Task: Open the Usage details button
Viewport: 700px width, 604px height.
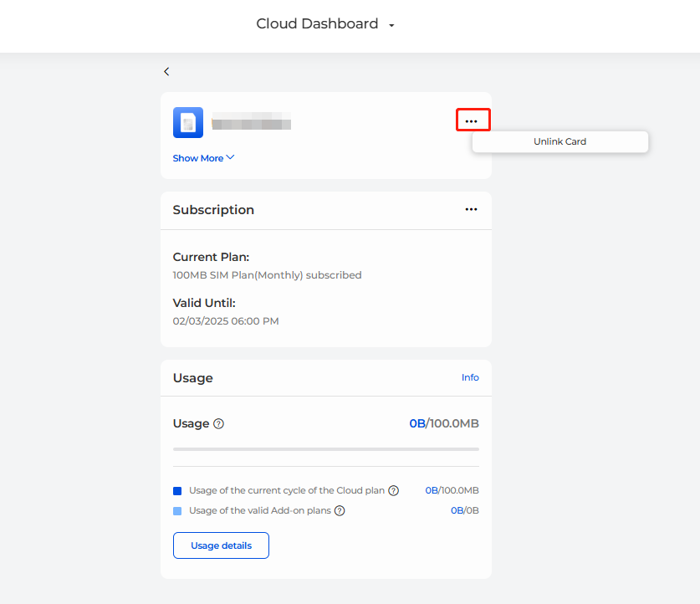Action: point(221,545)
